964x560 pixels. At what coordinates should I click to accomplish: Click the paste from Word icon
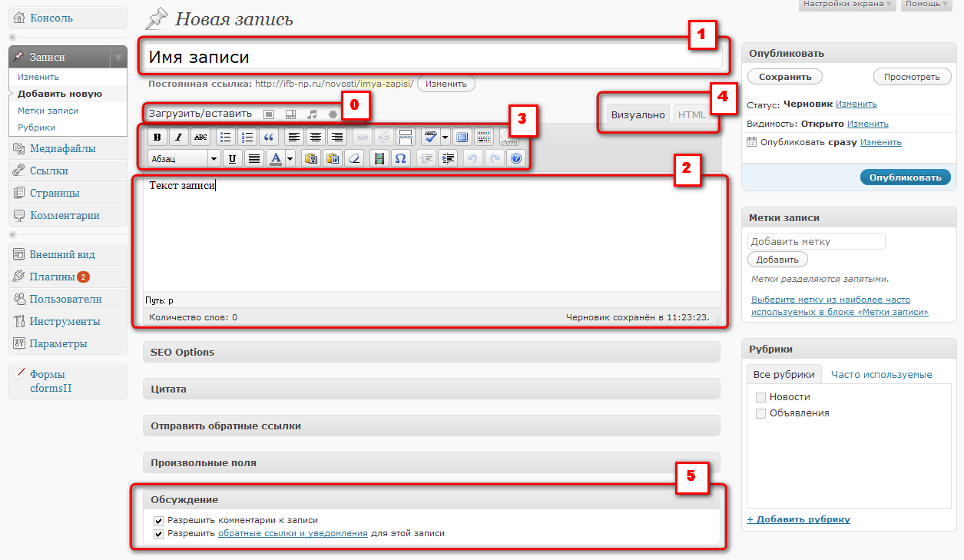tap(333, 159)
